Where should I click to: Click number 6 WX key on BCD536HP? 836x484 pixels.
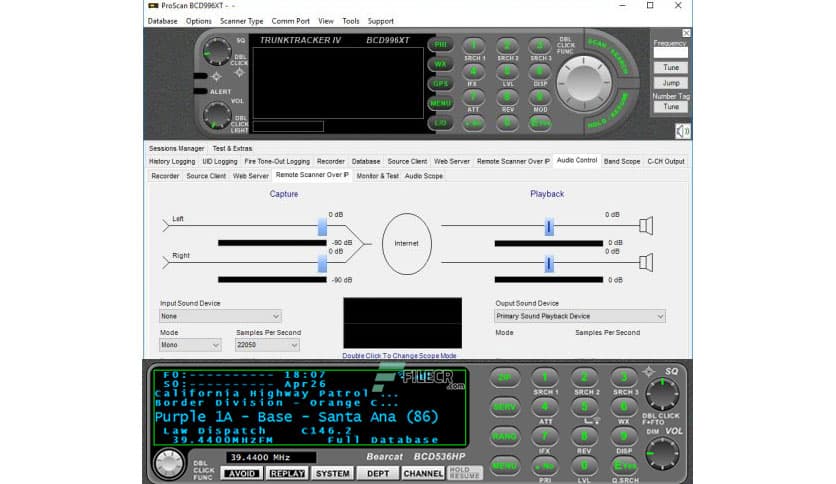pos(624,407)
